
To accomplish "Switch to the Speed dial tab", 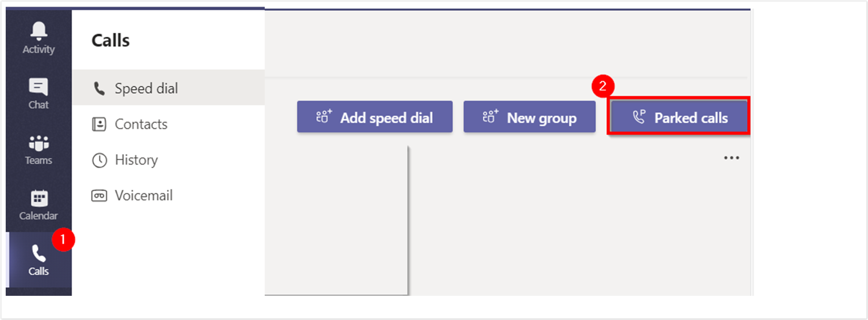I will coord(146,88).
